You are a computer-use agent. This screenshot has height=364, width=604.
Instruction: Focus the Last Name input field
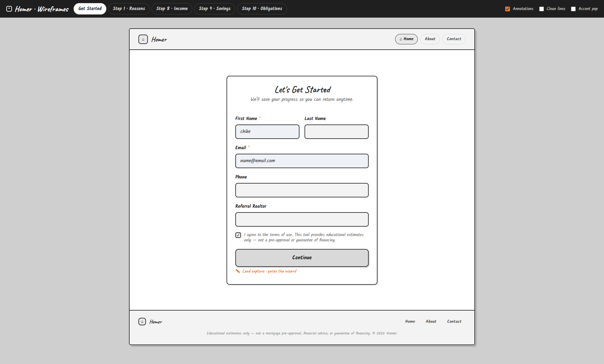[337, 132]
